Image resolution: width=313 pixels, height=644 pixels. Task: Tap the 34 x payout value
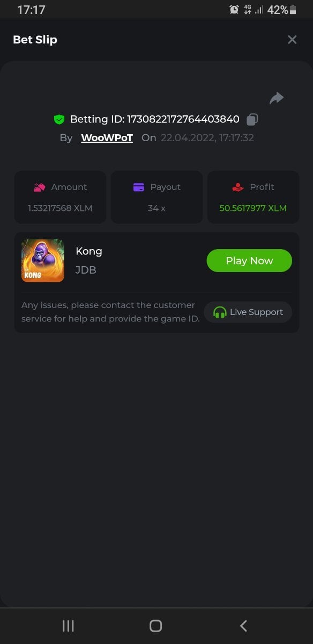point(156,208)
